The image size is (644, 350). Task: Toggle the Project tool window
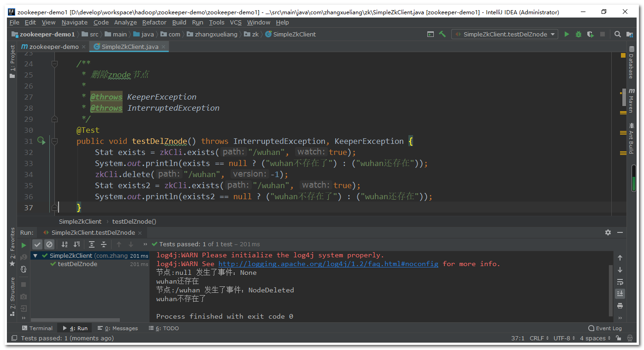[x=12, y=62]
